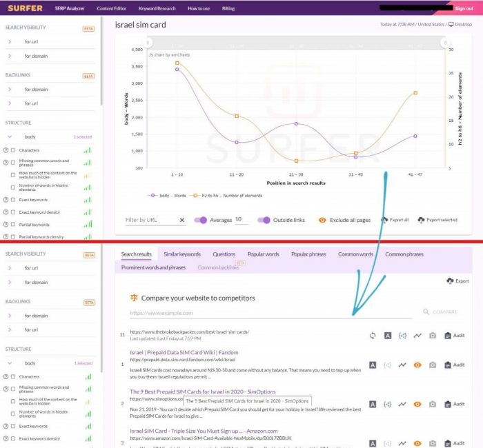The width and height of the screenshot is (483, 448).
Task: Click the right range handle above the chart
Action: (445, 42)
